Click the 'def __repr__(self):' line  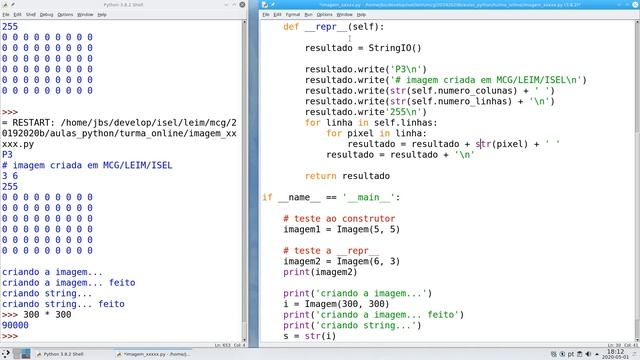point(333,27)
